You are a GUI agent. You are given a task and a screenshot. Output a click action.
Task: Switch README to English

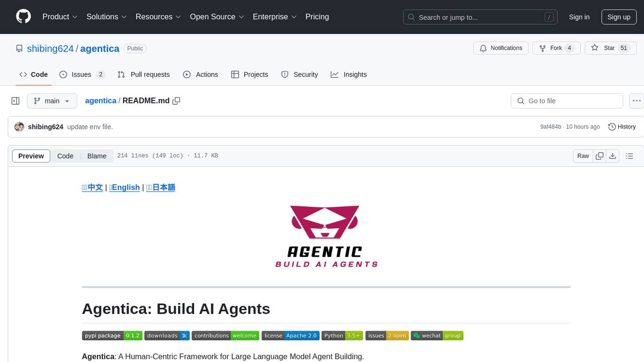[125, 187]
